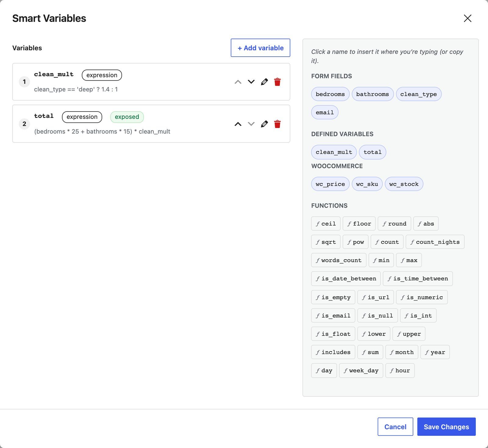This screenshot has width=488, height=448.
Task: Insert the sqrt function
Action: point(326,242)
